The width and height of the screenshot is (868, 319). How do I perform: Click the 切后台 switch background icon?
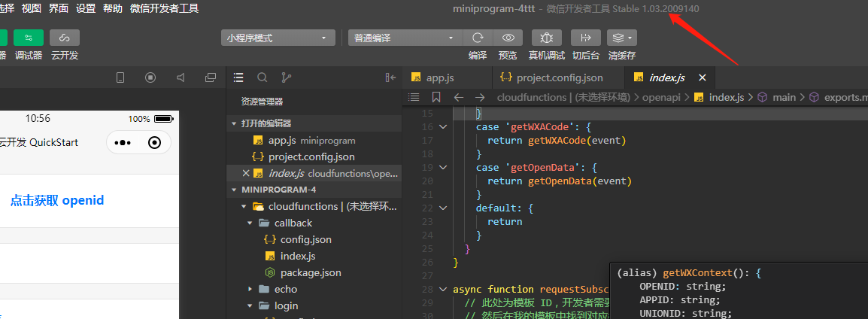pos(586,38)
